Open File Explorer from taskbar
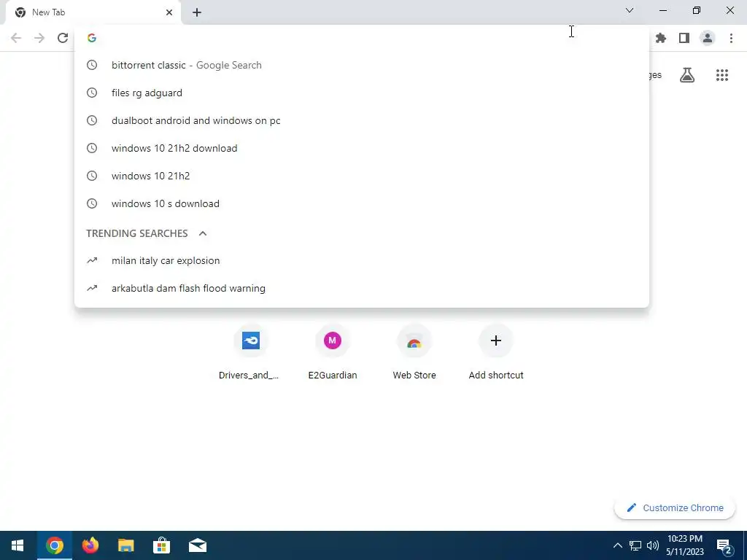 (125, 545)
